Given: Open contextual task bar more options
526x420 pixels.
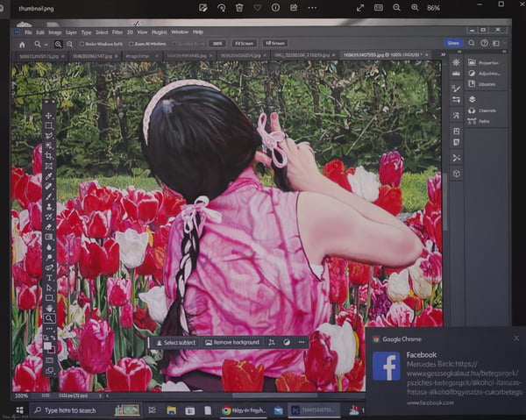Looking at the screenshot, I should pos(302,342).
